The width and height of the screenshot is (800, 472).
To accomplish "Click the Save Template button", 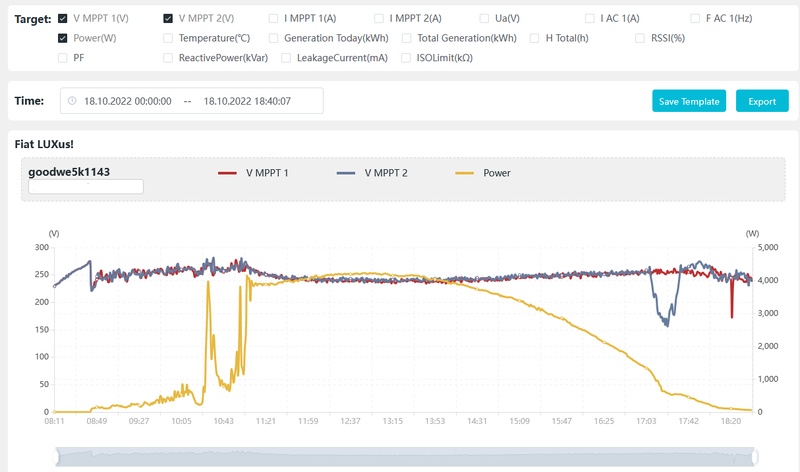I will 689,101.
